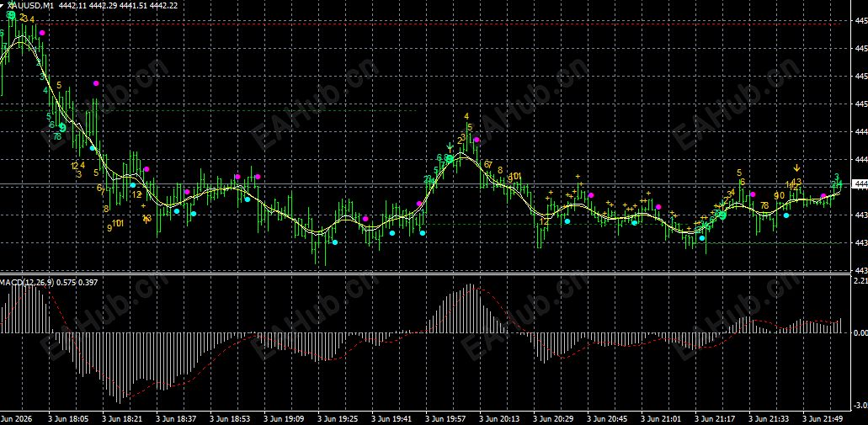Image resolution: width=868 pixels, height=425 pixels.
Task: Click the small triangle icon before XAUUSD
Action: pos(3,5)
